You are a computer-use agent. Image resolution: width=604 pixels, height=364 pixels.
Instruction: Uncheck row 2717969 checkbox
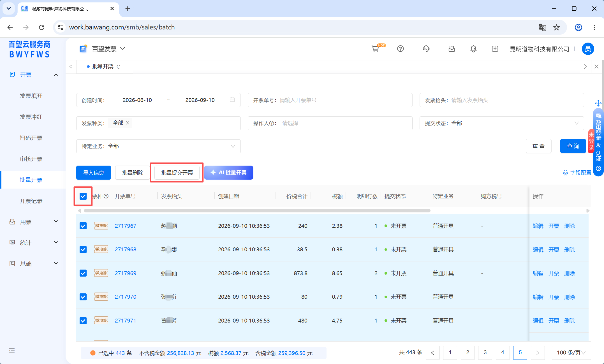point(83,273)
